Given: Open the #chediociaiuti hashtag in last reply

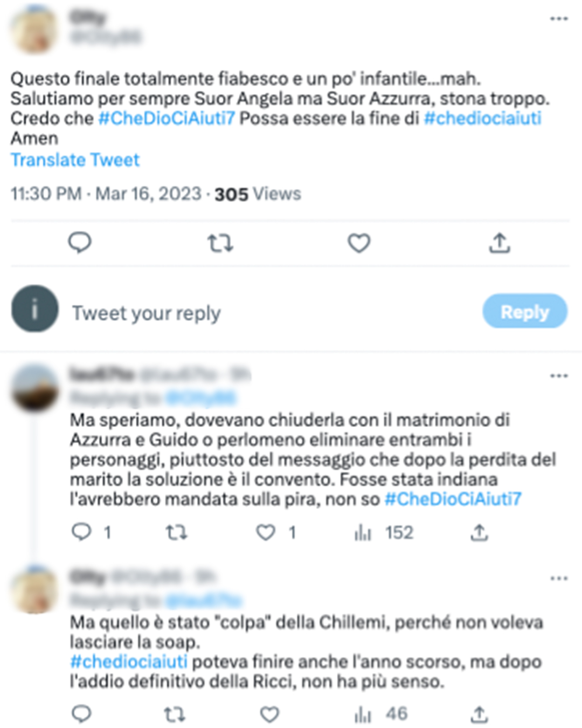Looking at the screenshot, I should click(x=129, y=661).
